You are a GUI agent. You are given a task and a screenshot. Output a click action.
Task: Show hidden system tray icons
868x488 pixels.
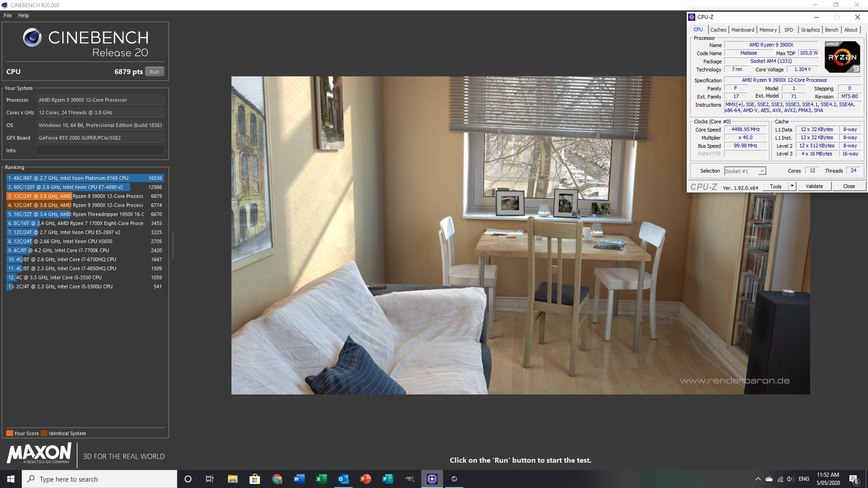coord(758,479)
